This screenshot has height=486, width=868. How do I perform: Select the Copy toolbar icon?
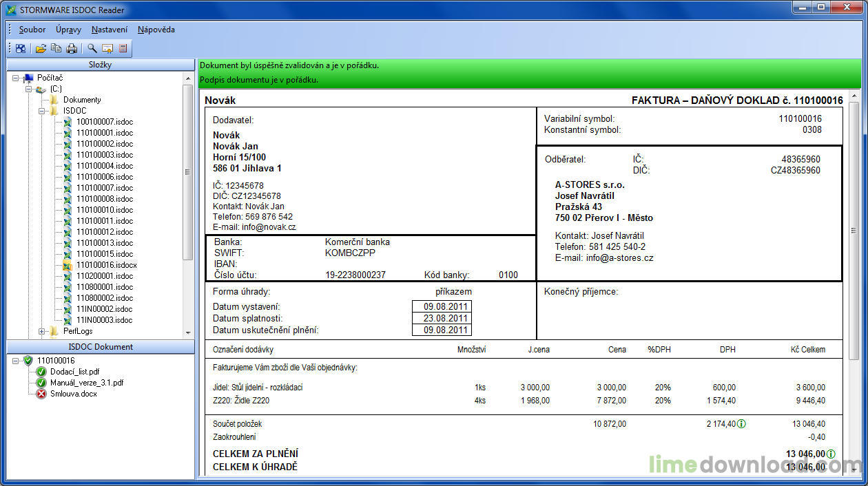click(56, 48)
